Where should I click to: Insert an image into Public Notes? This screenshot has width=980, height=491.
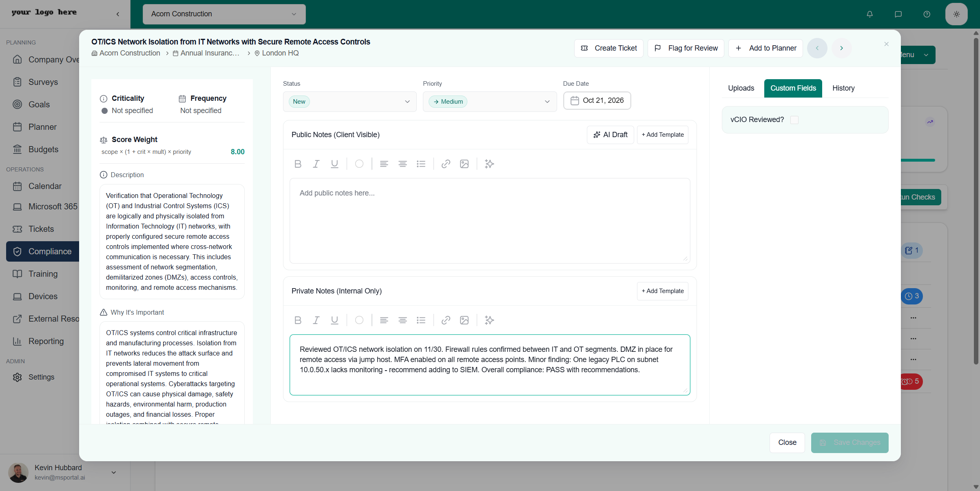click(x=464, y=164)
